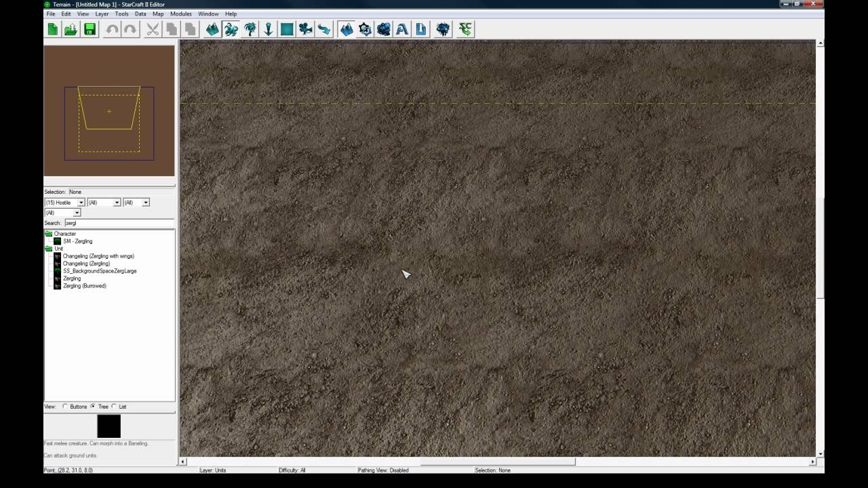The width and height of the screenshot is (868, 488).
Task: Select the Cameras layer icon
Action: 305,29
